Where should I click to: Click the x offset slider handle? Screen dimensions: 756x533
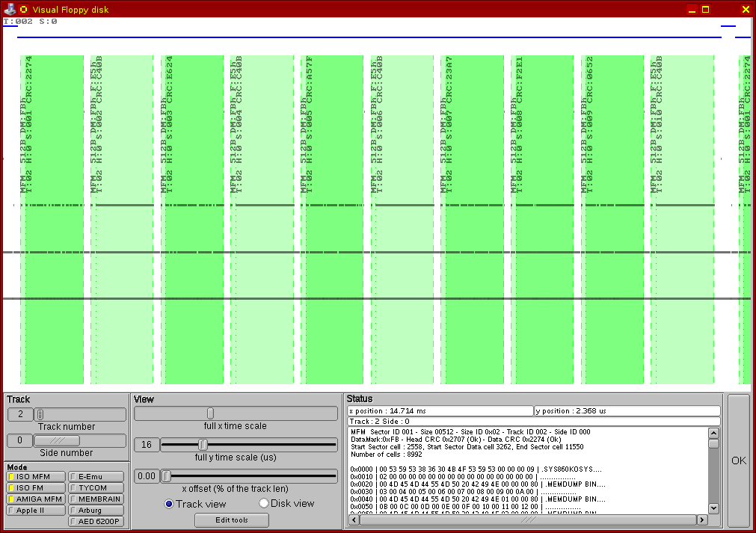tap(167, 476)
